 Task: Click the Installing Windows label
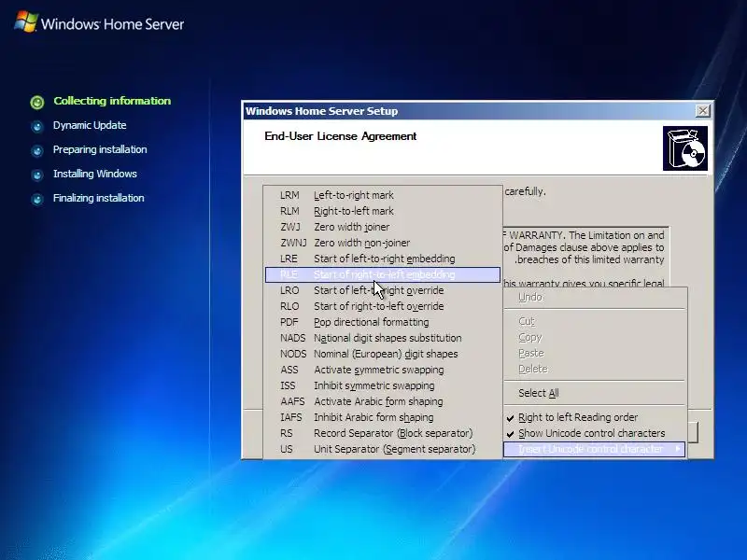coord(95,174)
